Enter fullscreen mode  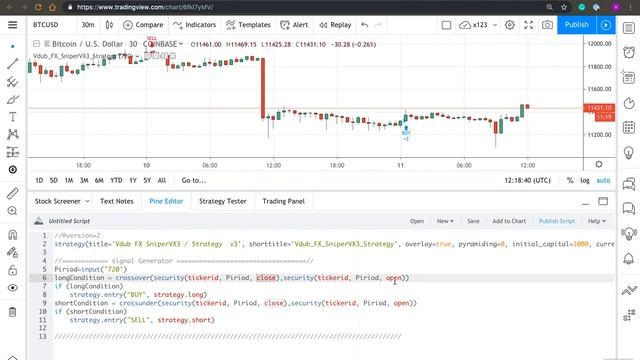pos(529,25)
